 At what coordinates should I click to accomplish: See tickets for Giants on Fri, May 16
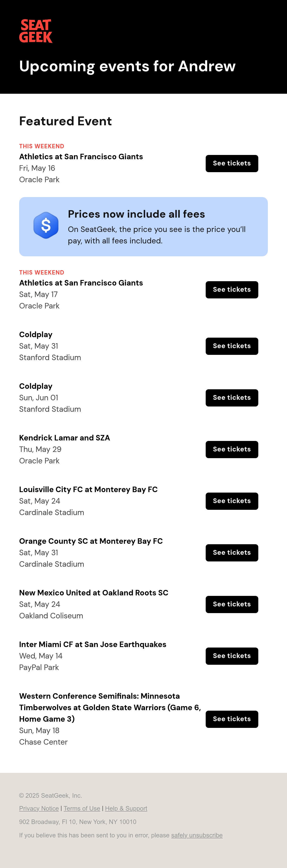[x=232, y=163]
